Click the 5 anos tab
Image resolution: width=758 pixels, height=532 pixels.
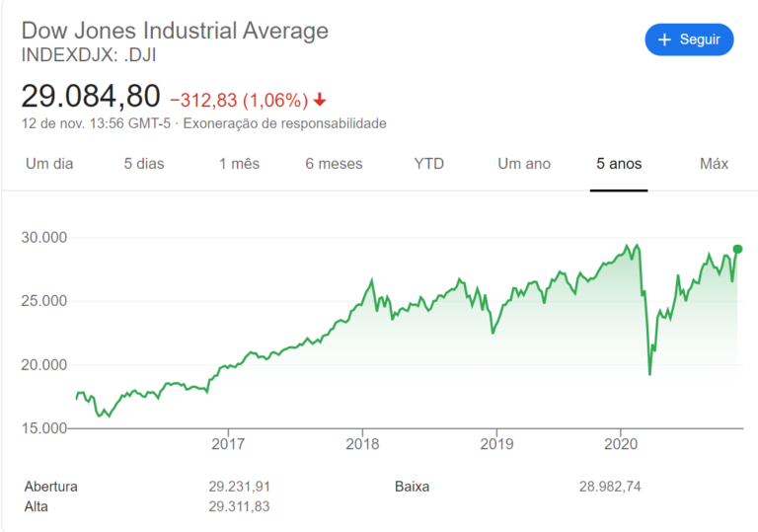click(x=619, y=164)
